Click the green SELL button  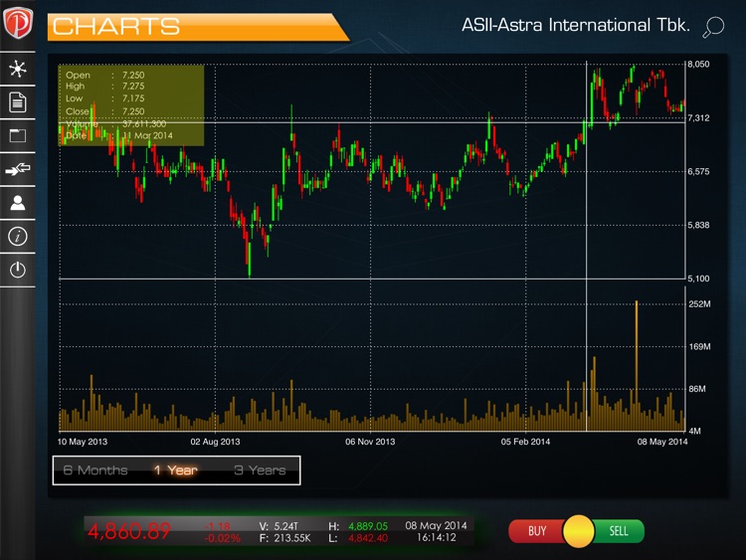(619, 531)
